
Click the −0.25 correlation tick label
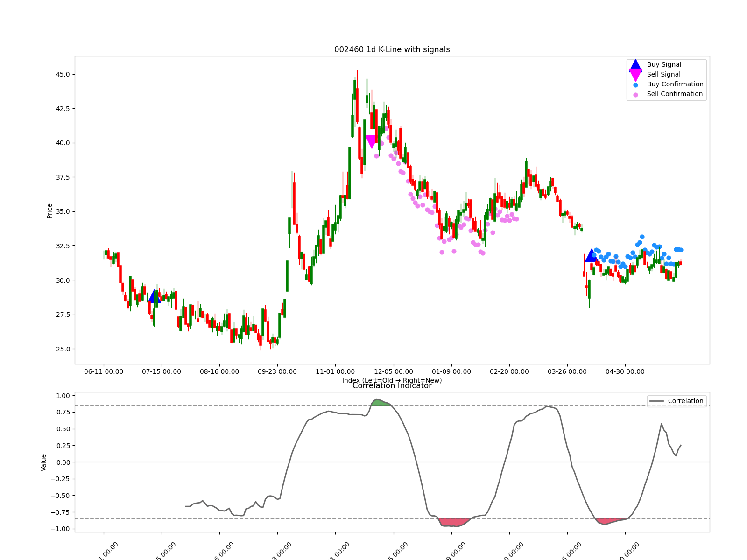[61, 479]
